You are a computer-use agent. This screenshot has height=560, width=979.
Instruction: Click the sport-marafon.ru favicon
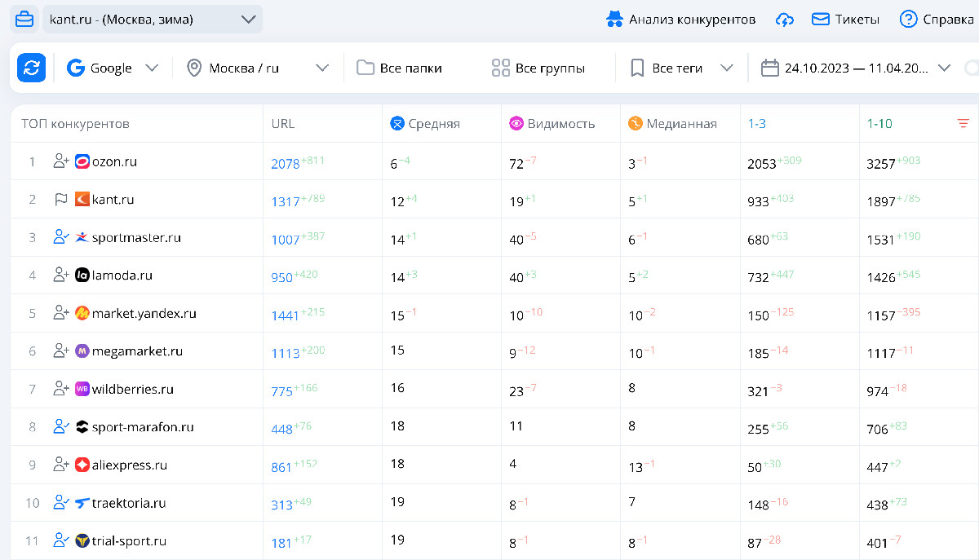click(82, 426)
